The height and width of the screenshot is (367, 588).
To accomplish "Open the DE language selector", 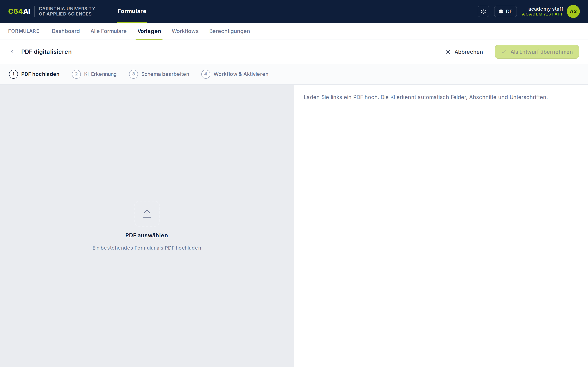I will (x=505, y=11).
